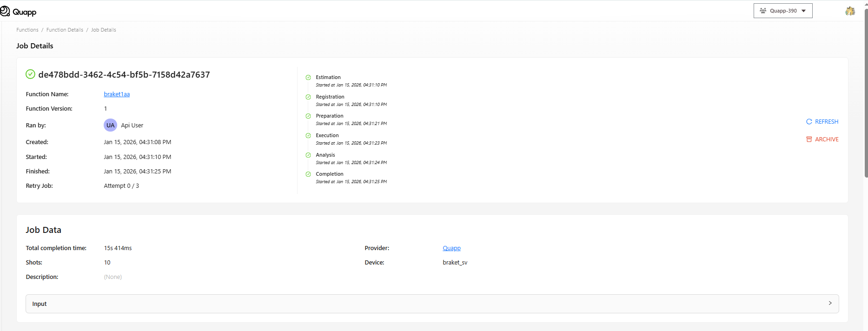The width and height of the screenshot is (868, 331).
Task: Click the UA avatar badge
Action: [110, 126]
